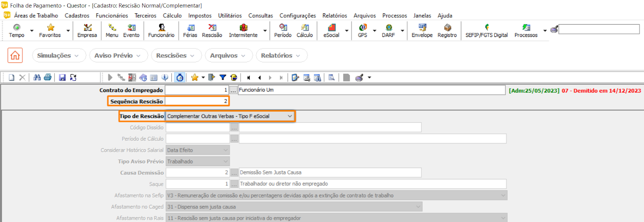Open the DARF toolbar icon

388,31
